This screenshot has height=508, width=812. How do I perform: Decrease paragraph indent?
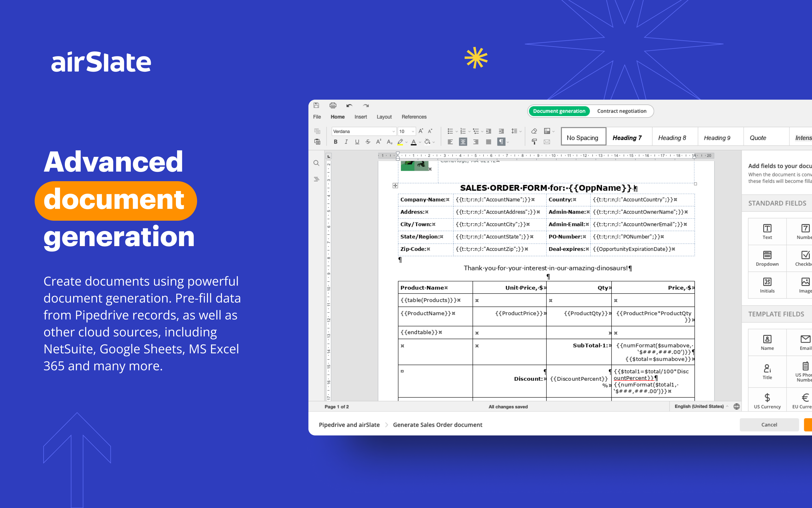click(489, 131)
